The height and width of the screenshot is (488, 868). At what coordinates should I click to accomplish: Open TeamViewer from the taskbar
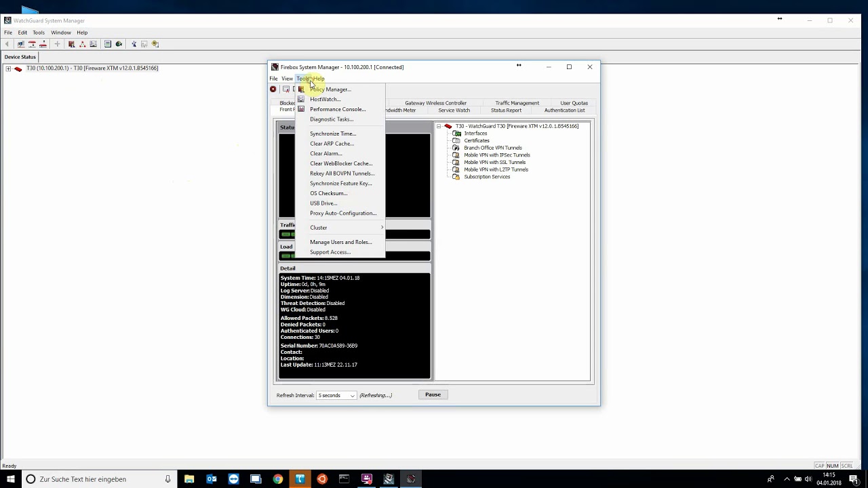point(234,479)
